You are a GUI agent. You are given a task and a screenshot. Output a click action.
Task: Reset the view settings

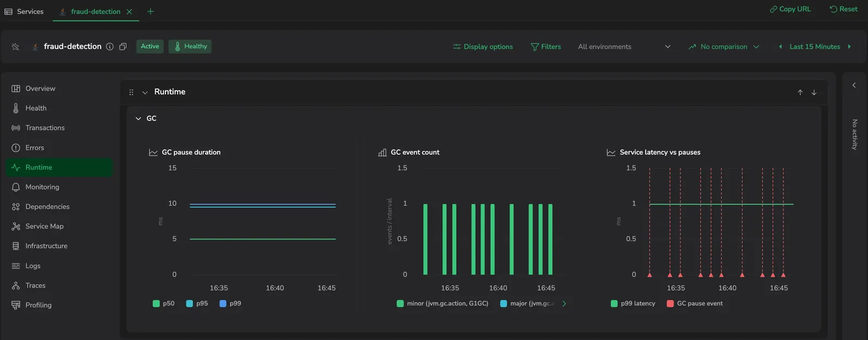(x=844, y=9)
